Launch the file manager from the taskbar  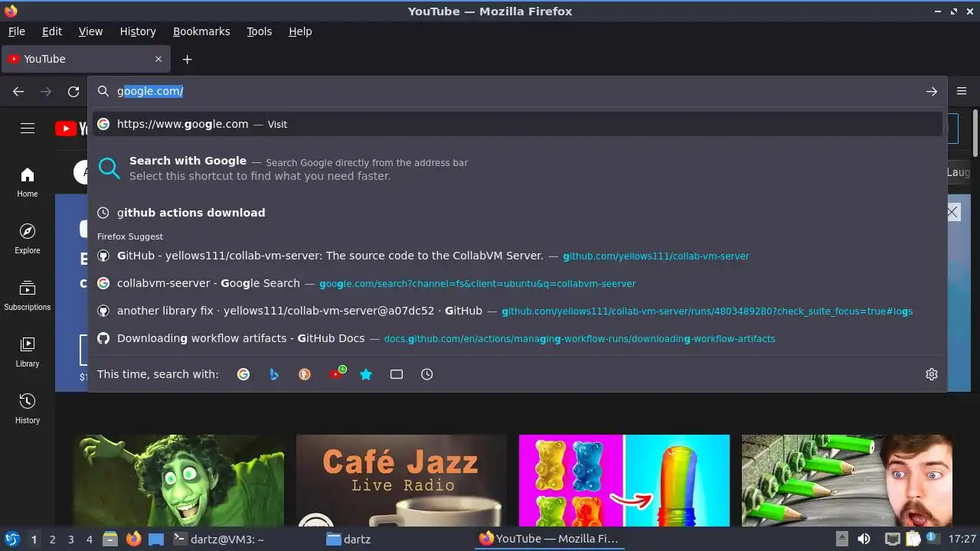click(110, 539)
